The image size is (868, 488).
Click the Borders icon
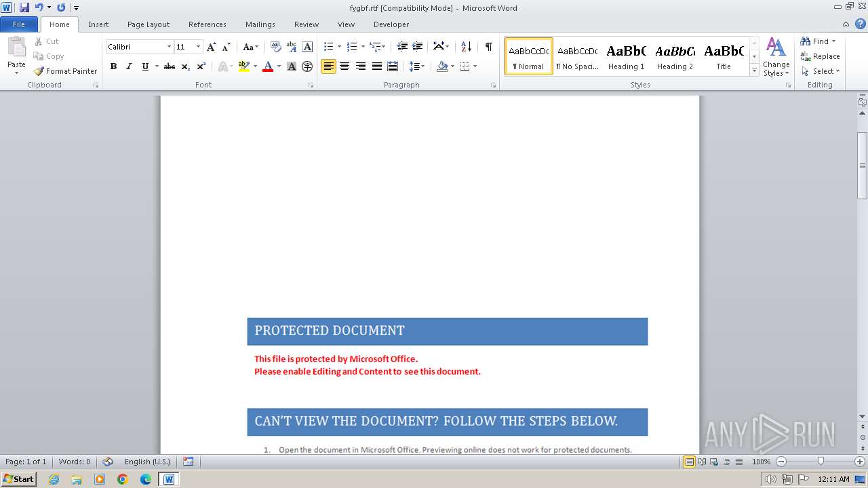(x=465, y=66)
